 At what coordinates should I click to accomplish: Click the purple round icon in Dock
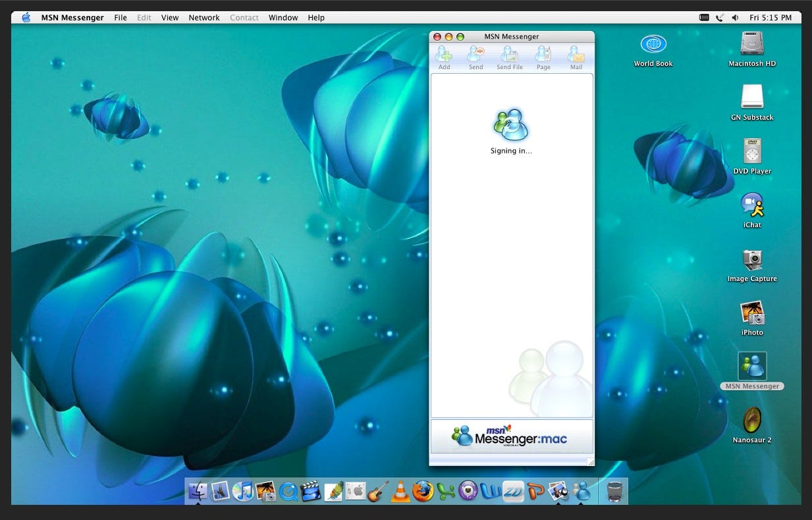pos(468,491)
